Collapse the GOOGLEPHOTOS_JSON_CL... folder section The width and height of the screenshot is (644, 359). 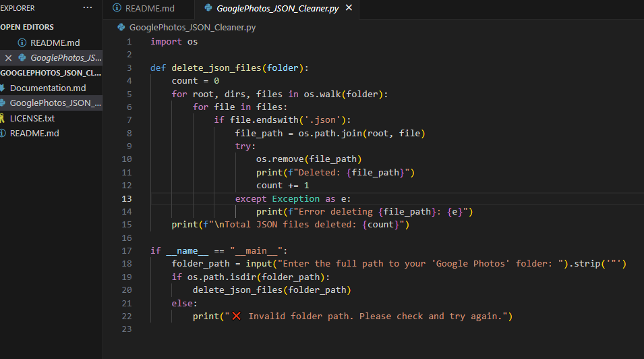click(x=51, y=73)
